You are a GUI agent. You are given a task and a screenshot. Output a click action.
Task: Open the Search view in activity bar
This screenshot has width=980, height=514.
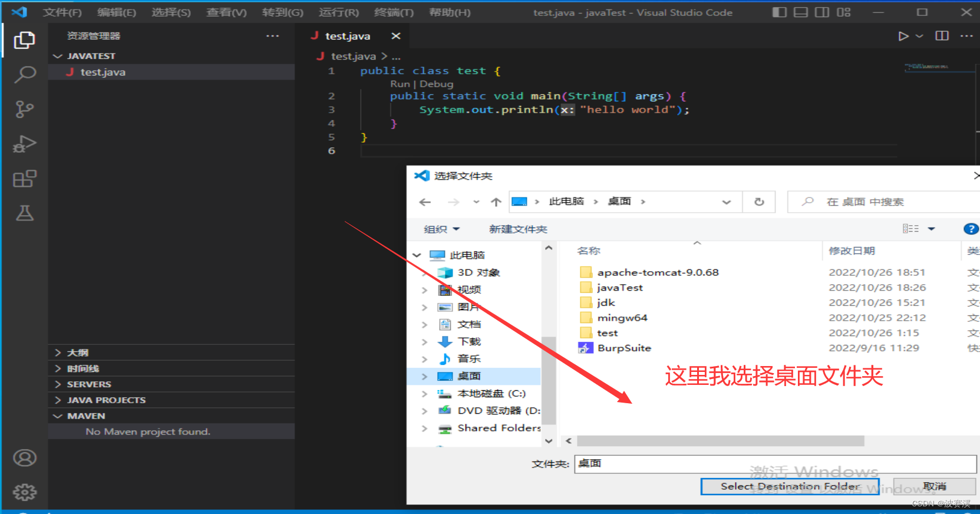coord(24,75)
